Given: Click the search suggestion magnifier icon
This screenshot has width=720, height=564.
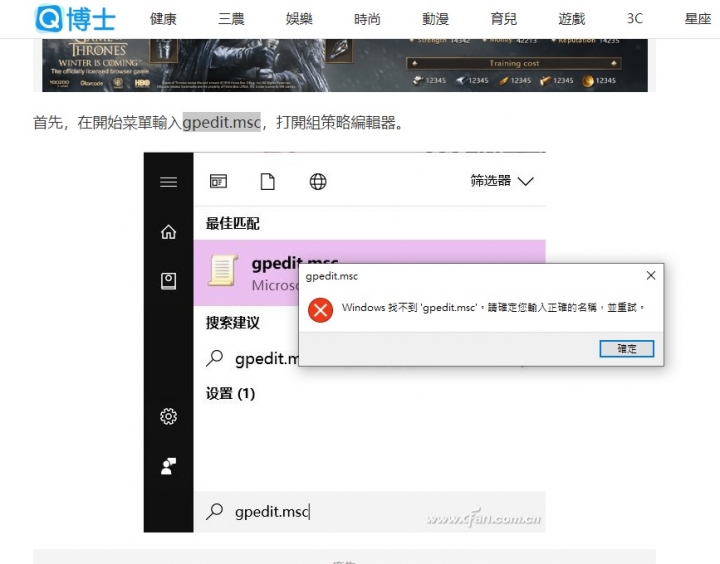Looking at the screenshot, I should point(214,358).
